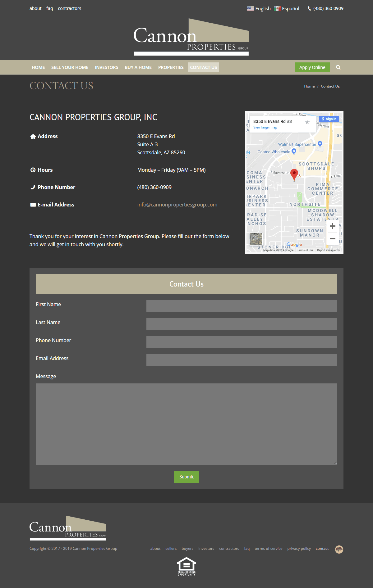373x588 pixels.
Task: Open the search magnifier icon in navbar
Action: [338, 67]
